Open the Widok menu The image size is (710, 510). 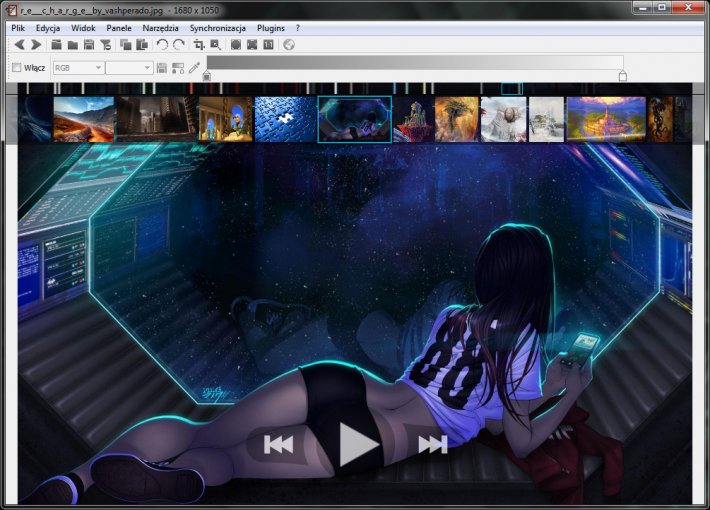pos(83,28)
